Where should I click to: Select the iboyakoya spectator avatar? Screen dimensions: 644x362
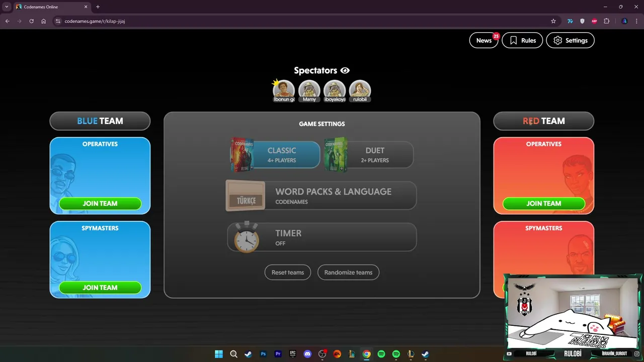click(x=335, y=91)
